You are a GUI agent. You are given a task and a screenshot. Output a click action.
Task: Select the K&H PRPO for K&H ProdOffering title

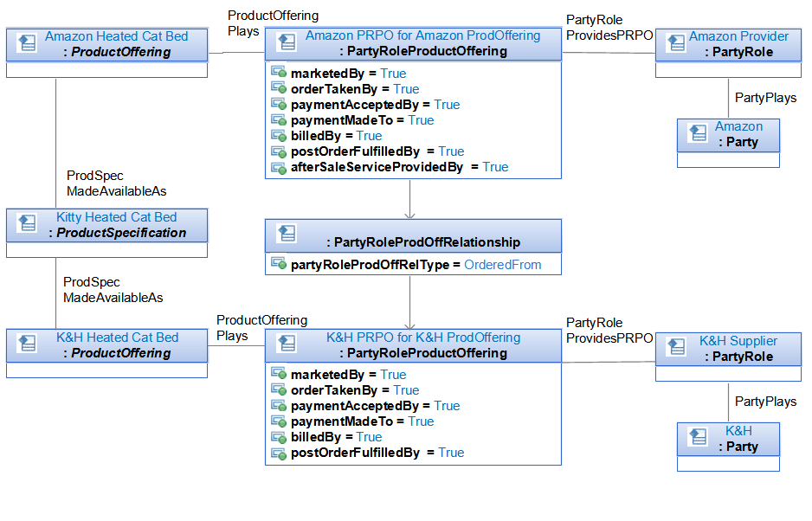coord(423,338)
